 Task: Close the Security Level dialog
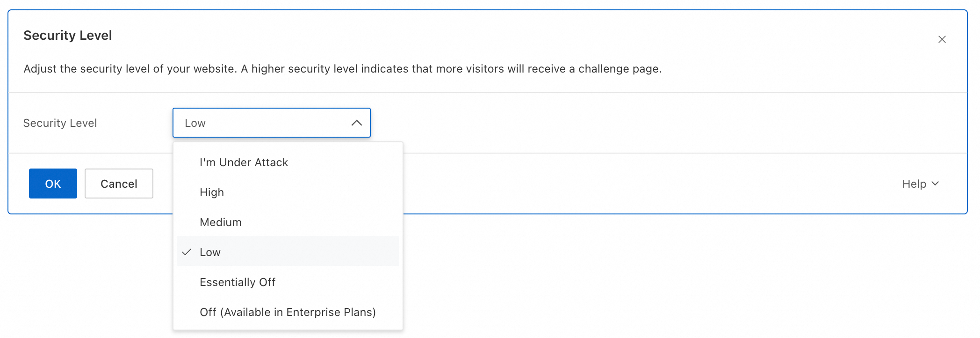point(942,40)
